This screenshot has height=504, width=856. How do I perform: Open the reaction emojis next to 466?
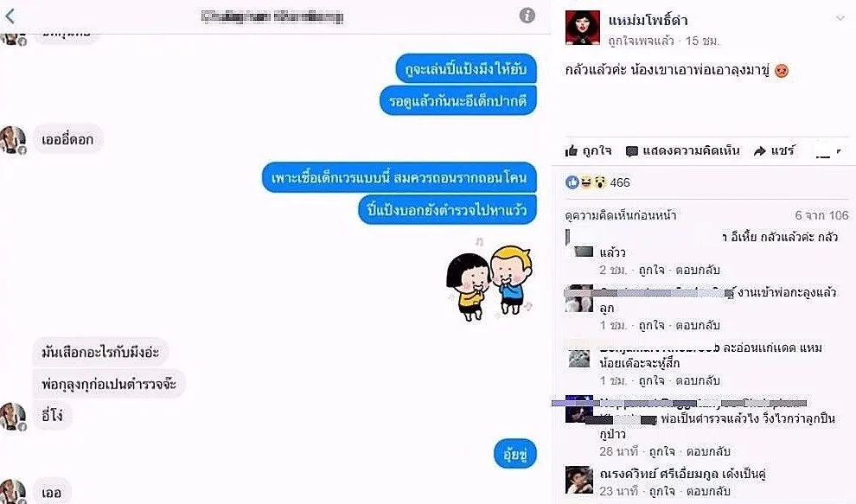click(x=585, y=182)
